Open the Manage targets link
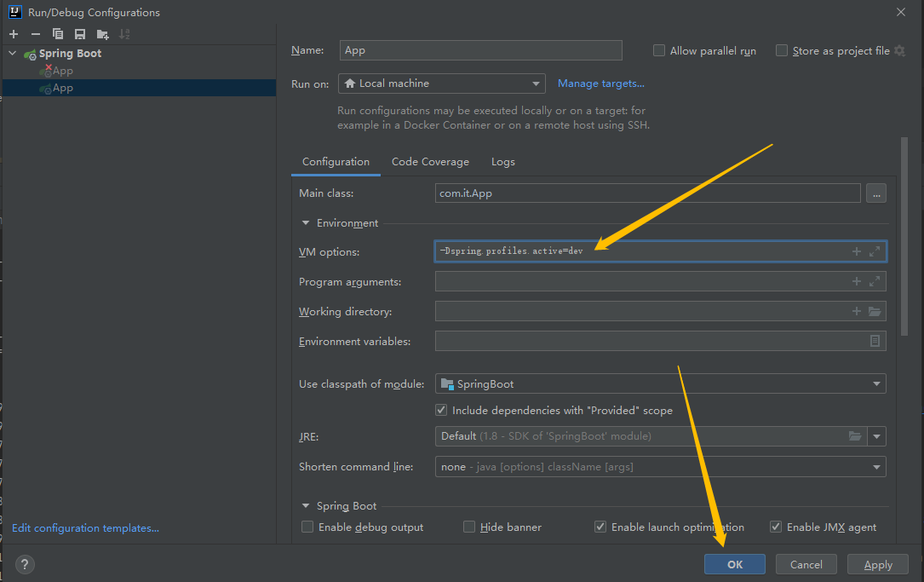Screen dimensions: 924x582 (601, 84)
